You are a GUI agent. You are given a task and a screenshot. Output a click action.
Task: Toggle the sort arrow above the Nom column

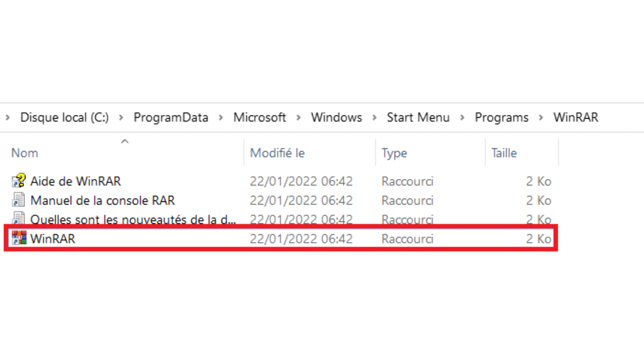point(125,141)
